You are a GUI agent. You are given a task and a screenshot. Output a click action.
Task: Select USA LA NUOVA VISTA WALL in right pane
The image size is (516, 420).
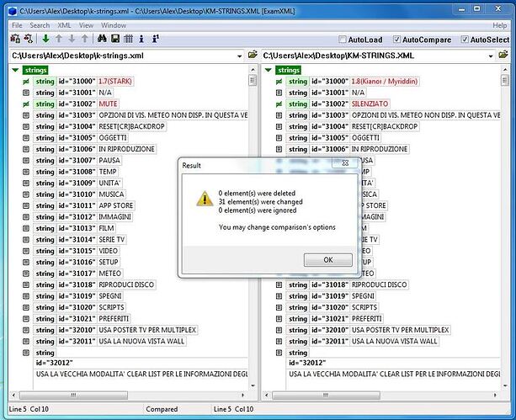[394, 342]
